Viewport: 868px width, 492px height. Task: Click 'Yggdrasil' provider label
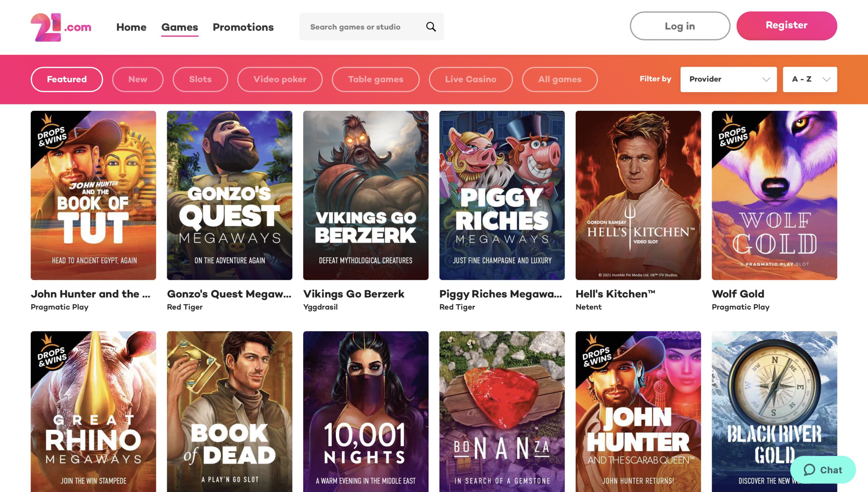click(x=320, y=307)
